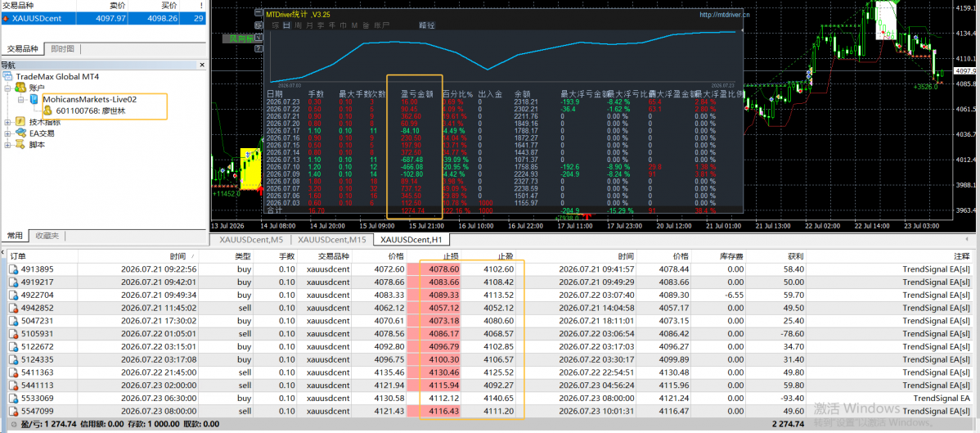Expand the EA交易 tree node
Image resolution: width=980 pixels, height=433 pixels.
pos(7,133)
